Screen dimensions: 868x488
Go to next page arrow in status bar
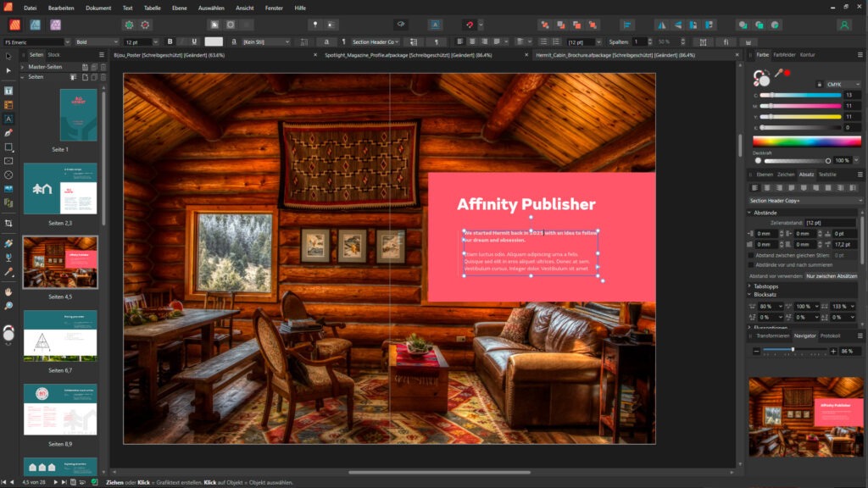point(55,482)
